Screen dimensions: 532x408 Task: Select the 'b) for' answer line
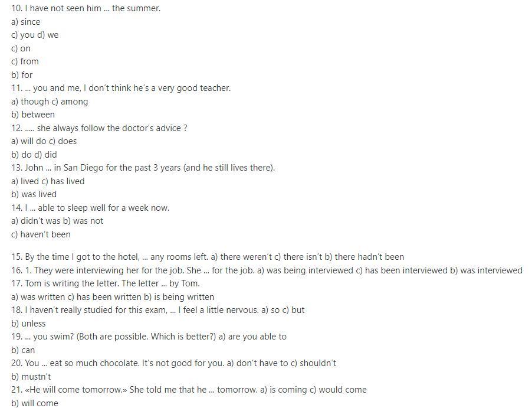(22, 75)
